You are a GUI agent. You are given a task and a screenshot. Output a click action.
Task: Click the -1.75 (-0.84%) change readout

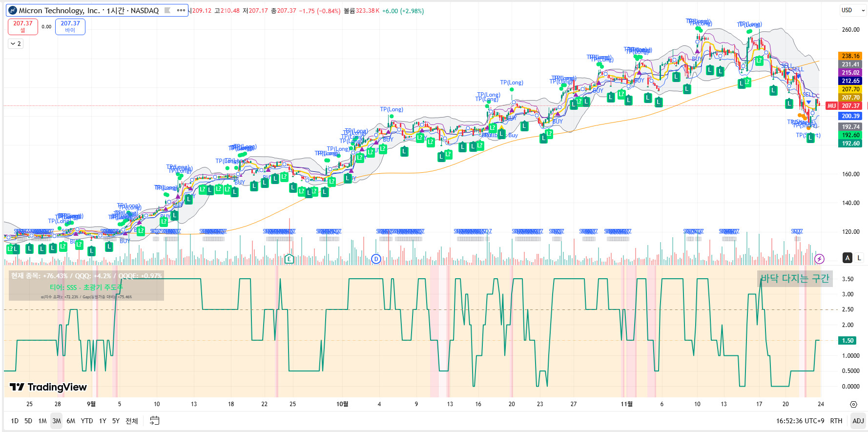coord(319,11)
